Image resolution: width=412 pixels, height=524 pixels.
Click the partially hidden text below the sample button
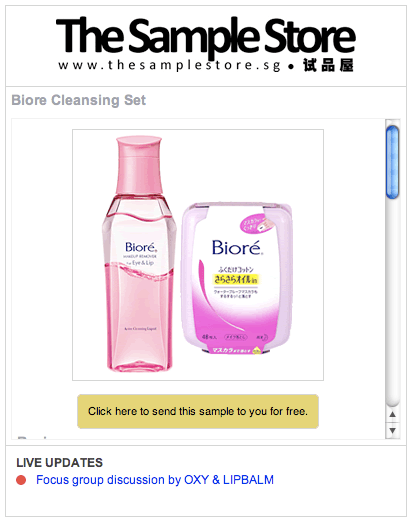(x=33, y=437)
